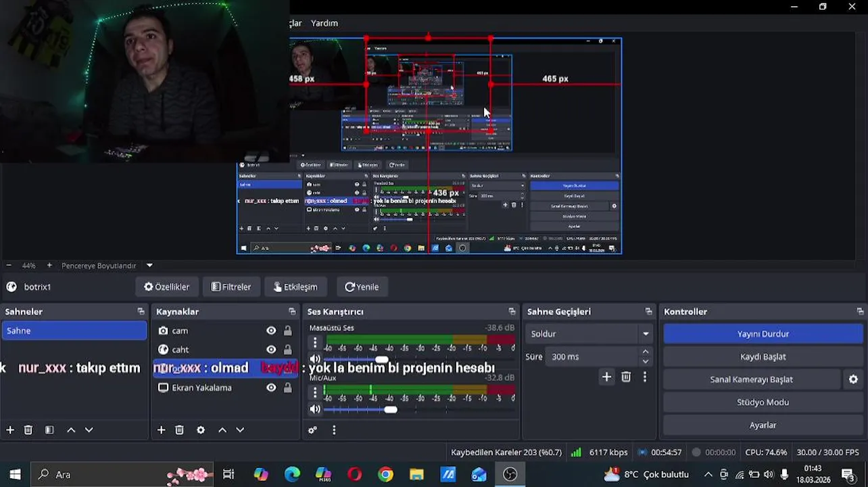The image size is (868, 487).
Task: Pop out the Sahne Geçişleri dock
Action: [648, 312]
